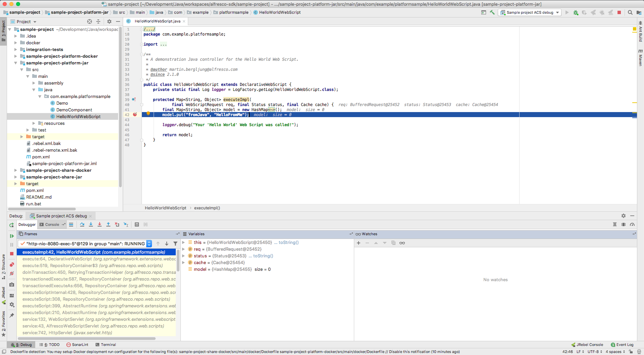Click the Step Over debugger icon
This screenshot has height=355, width=644.
point(82,224)
